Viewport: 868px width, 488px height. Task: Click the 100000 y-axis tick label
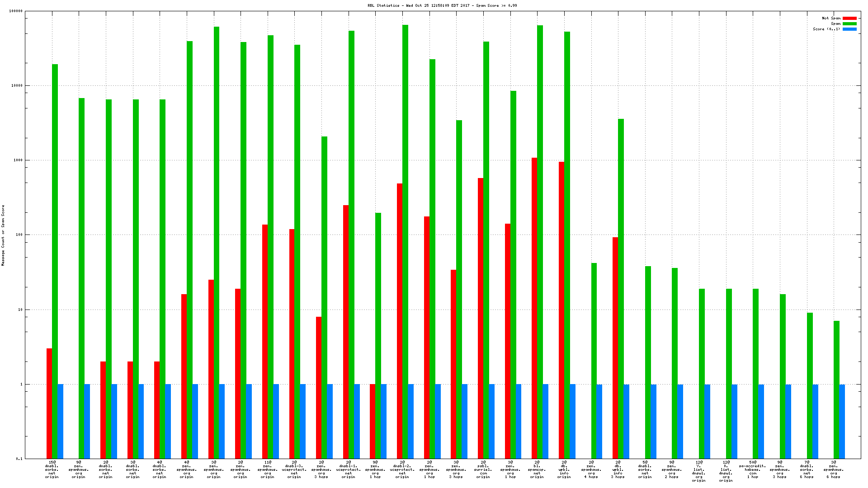pyautogui.click(x=16, y=11)
